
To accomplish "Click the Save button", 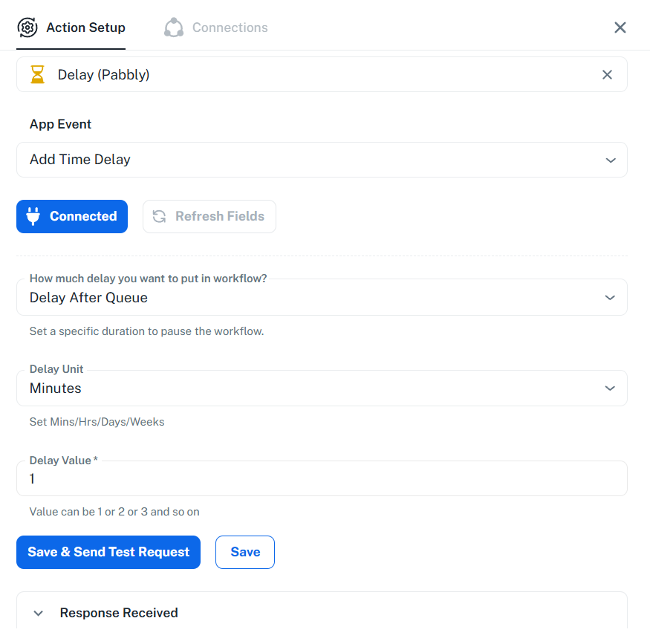I will (x=245, y=552).
